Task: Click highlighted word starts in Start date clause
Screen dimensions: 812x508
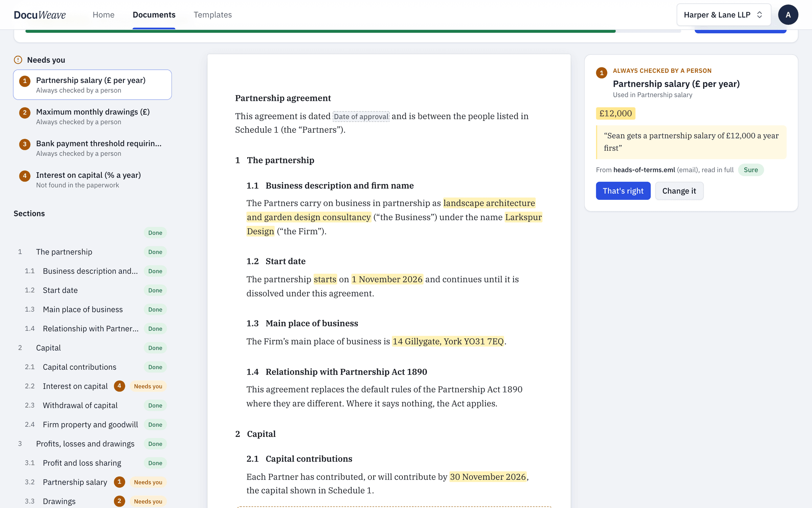Action: 325,279
